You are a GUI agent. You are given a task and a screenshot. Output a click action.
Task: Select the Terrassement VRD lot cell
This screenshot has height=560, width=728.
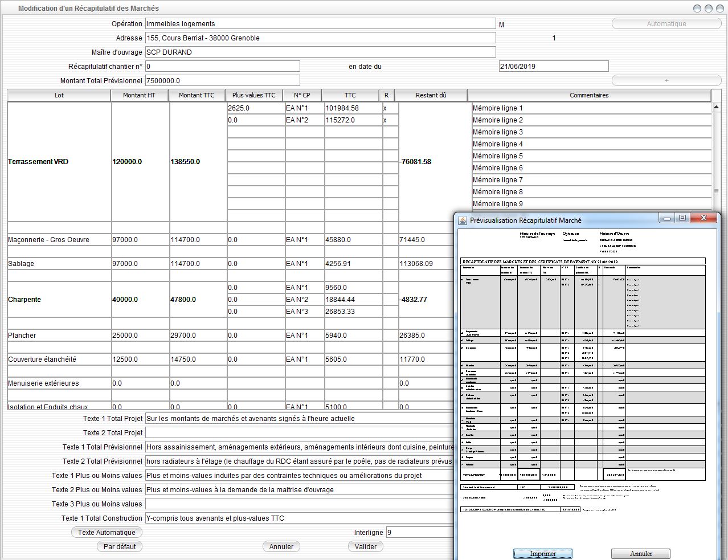click(59, 162)
